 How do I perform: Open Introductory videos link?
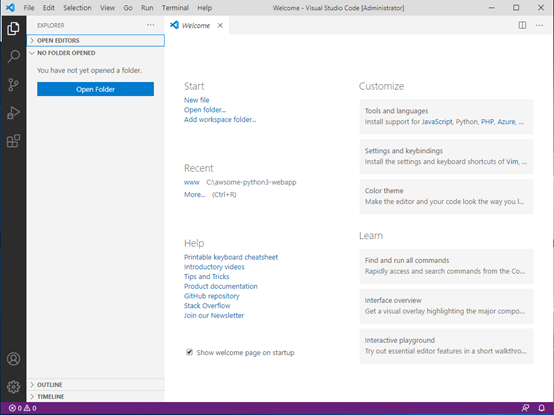pos(214,267)
